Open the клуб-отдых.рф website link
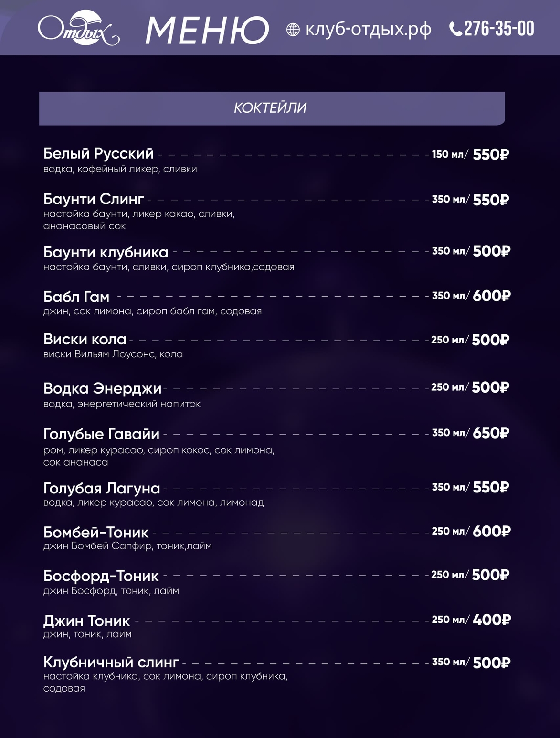Image resolution: width=560 pixels, height=738 pixels. tap(368, 30)
